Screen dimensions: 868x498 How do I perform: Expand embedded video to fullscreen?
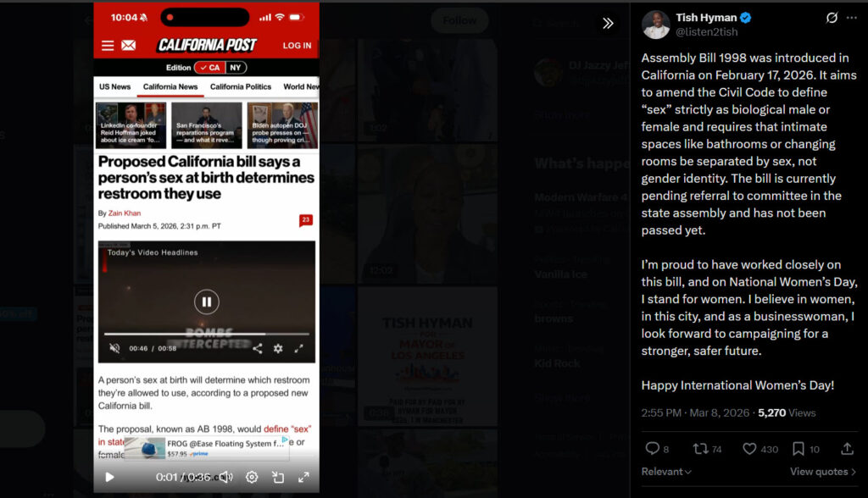pos(298,349)
